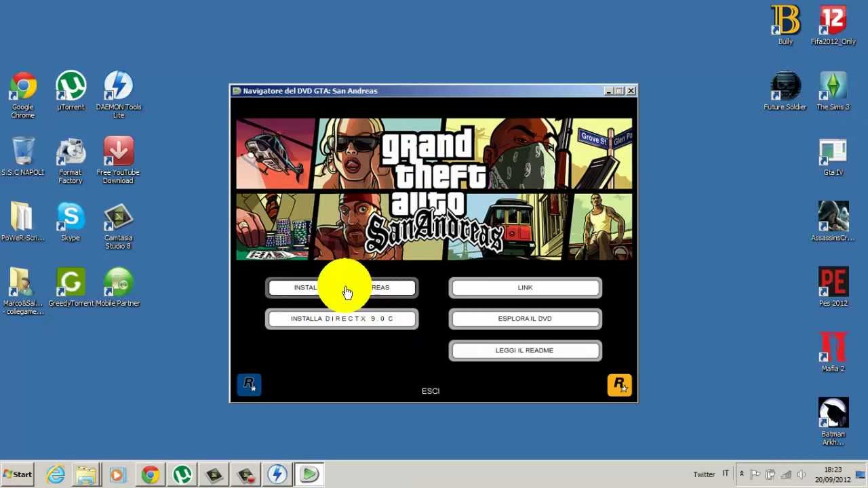Close the Navigatore del DVD window

[631, 91]
